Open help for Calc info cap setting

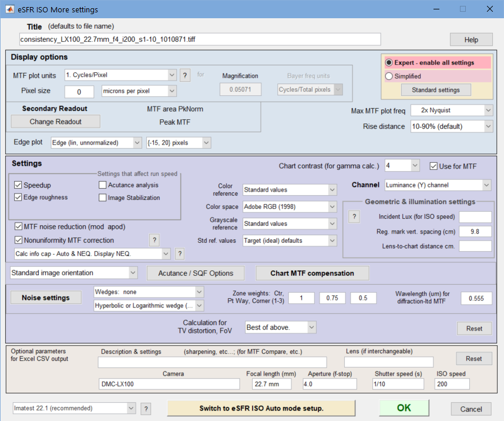(x=180, y=253)
